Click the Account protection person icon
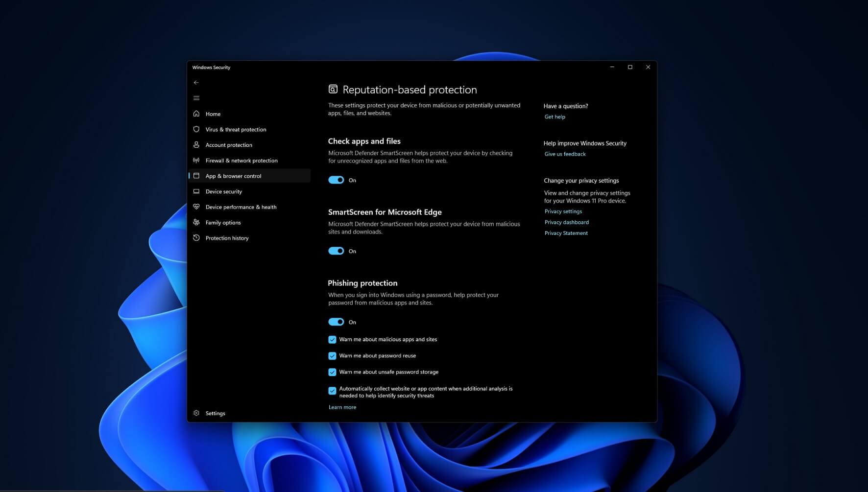The image size is (868, 492). pos(196,144)
